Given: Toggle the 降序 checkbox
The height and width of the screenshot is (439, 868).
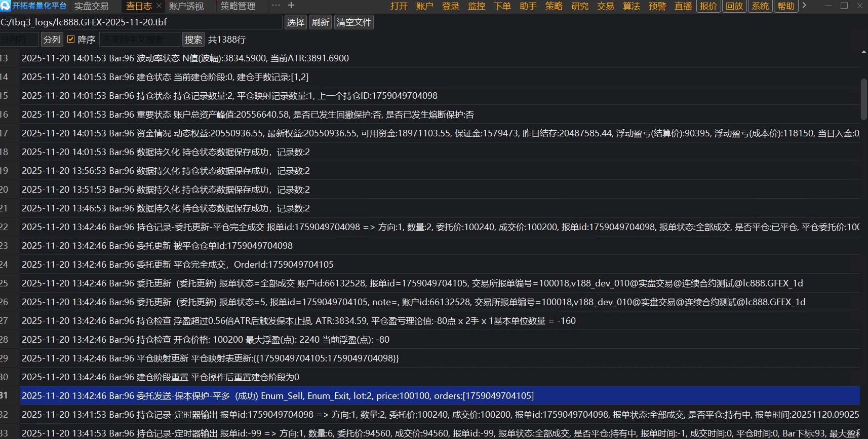Looking at the screenshot, I should [x=71, y=39].
